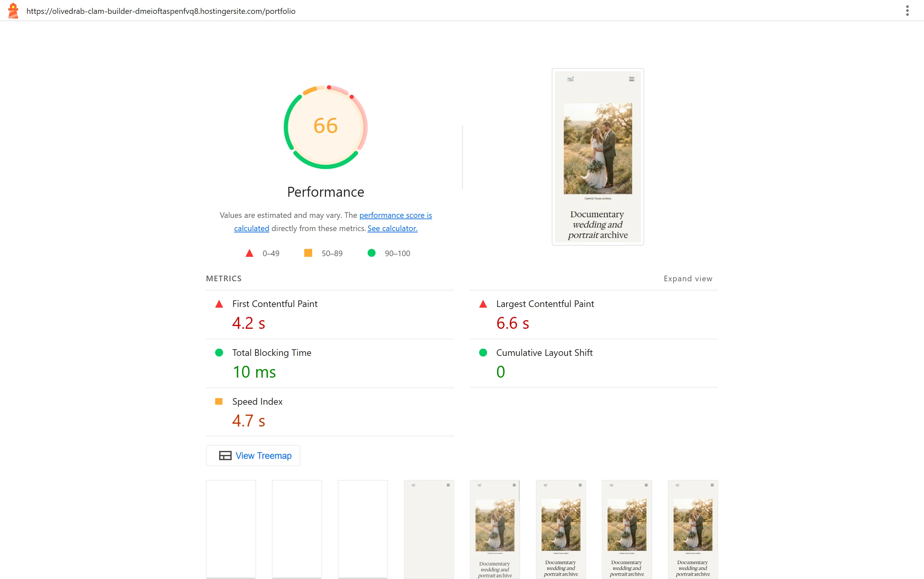The height and width of the screenshot is (579, 924).
Task: Click the page URL in the top bar
Action: [161, 11]
